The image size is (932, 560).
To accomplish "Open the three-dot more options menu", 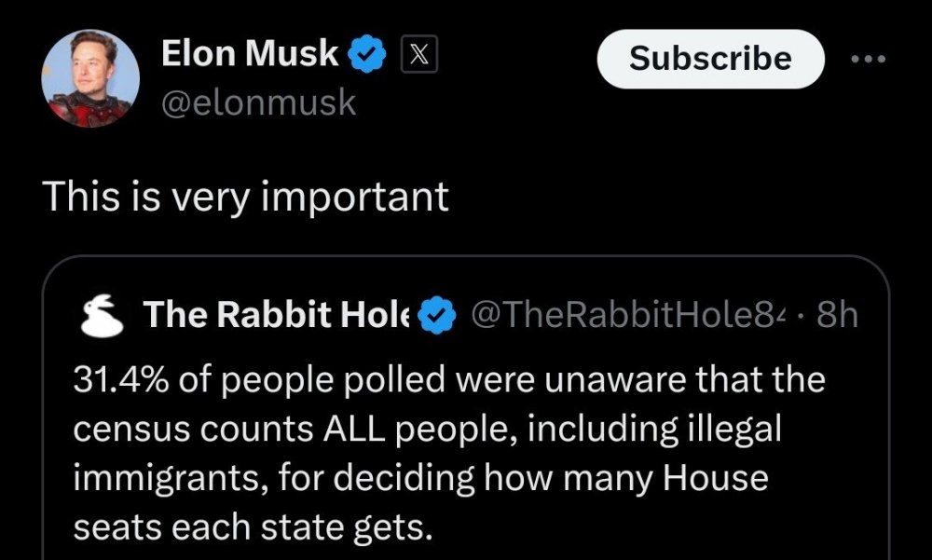I will click(869, 58).
